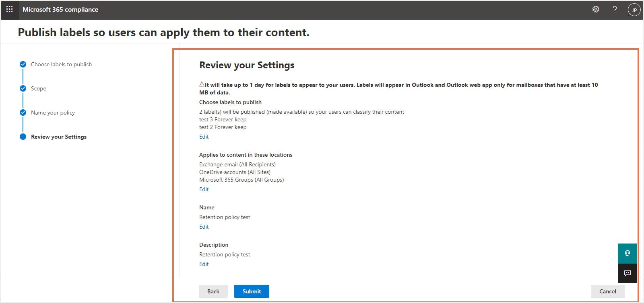Viewport: 644px width, 303px height.
Task: Click the Microsoft 365 compliance title
Action: point(60,9)
